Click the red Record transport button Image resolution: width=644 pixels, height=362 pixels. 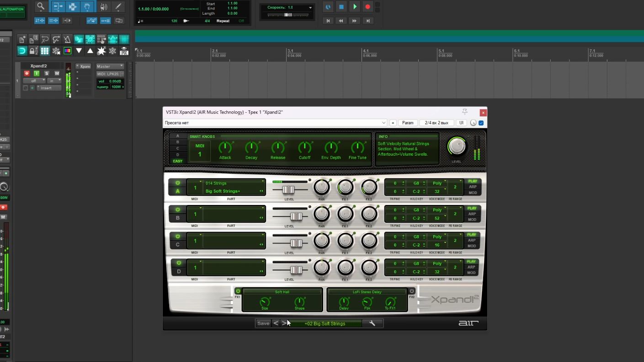[x=367, y=7]
